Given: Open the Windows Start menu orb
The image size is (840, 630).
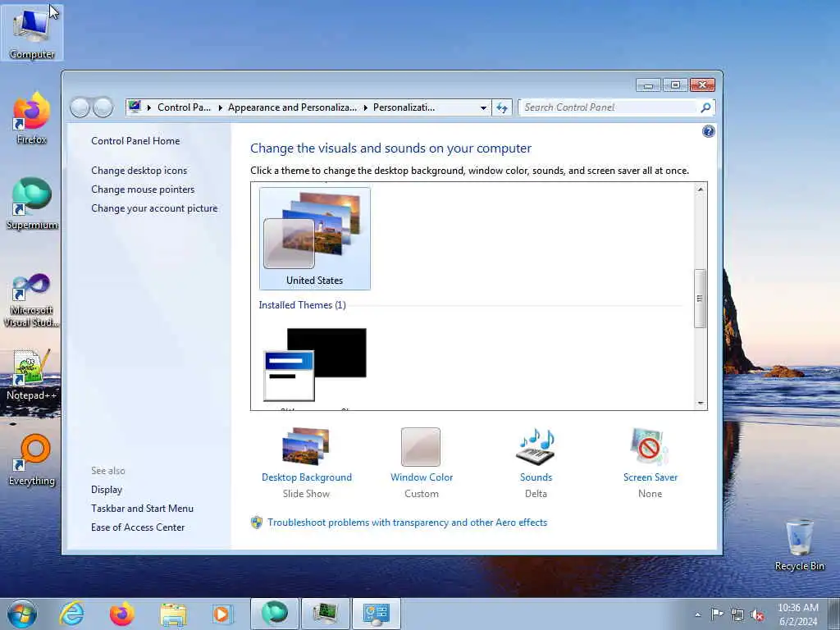Looking at the screenshot, I should click(22, 614).
